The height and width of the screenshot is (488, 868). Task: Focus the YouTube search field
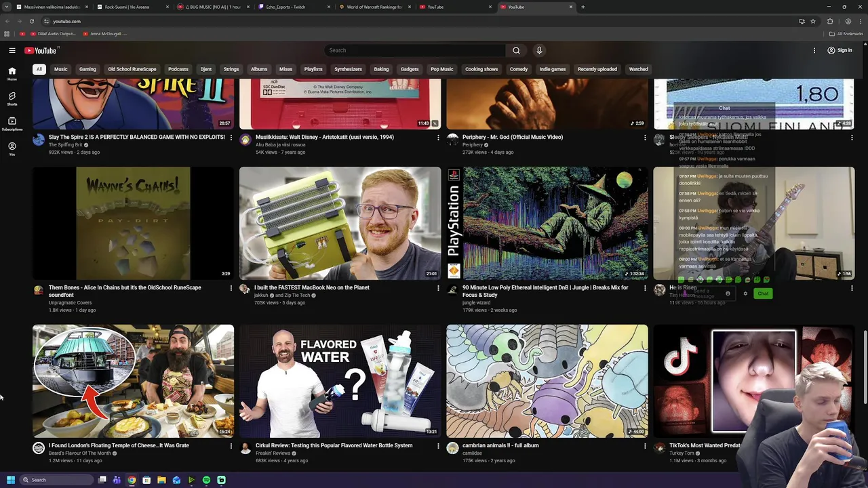(x=415, y=50)
